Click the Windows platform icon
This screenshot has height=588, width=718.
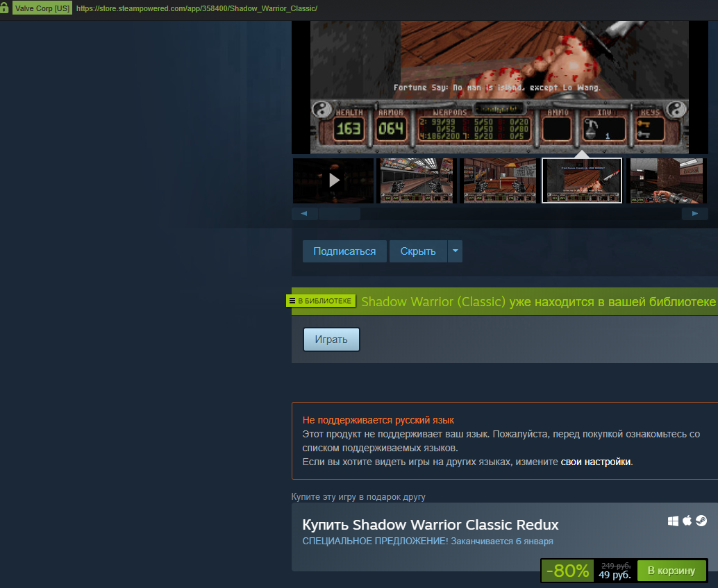(x=673, y=521)
